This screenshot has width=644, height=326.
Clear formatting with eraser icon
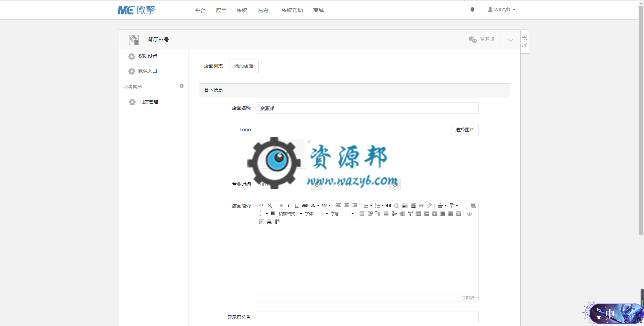tap(429, 205)
